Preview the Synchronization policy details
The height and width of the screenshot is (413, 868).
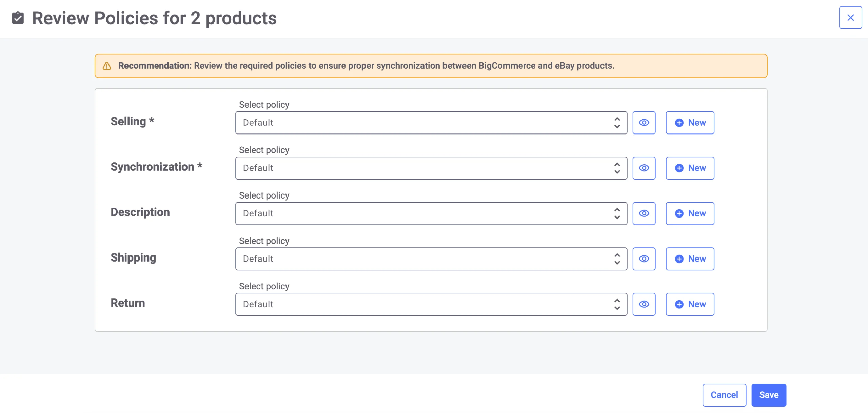click(644, 168)
